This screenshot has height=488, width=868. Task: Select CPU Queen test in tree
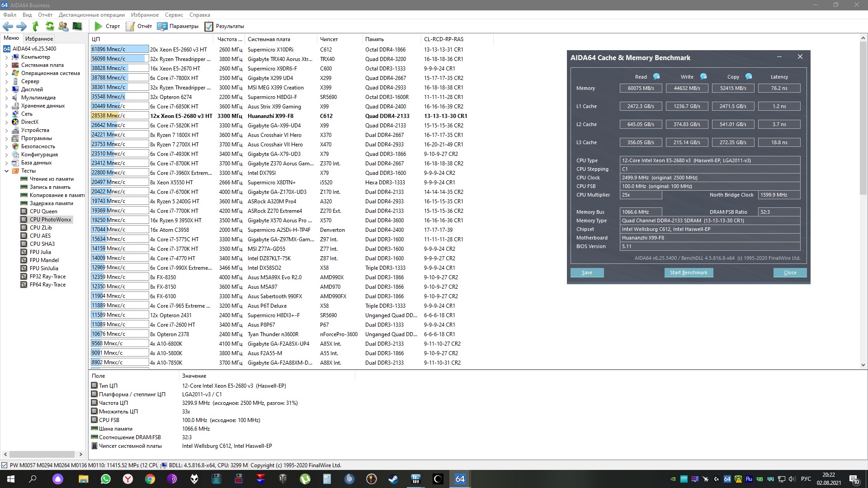(43, 211)
